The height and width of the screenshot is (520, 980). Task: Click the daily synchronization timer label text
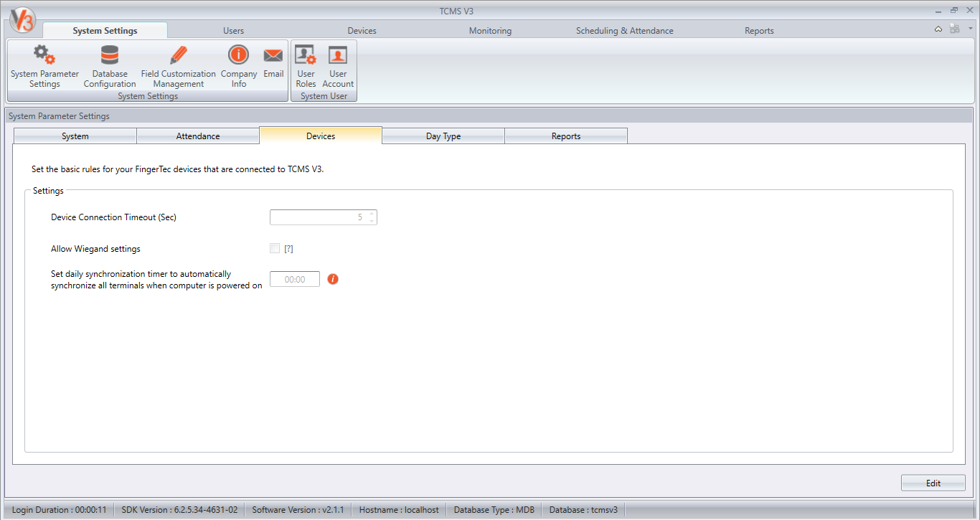click(x=156, y=279)
